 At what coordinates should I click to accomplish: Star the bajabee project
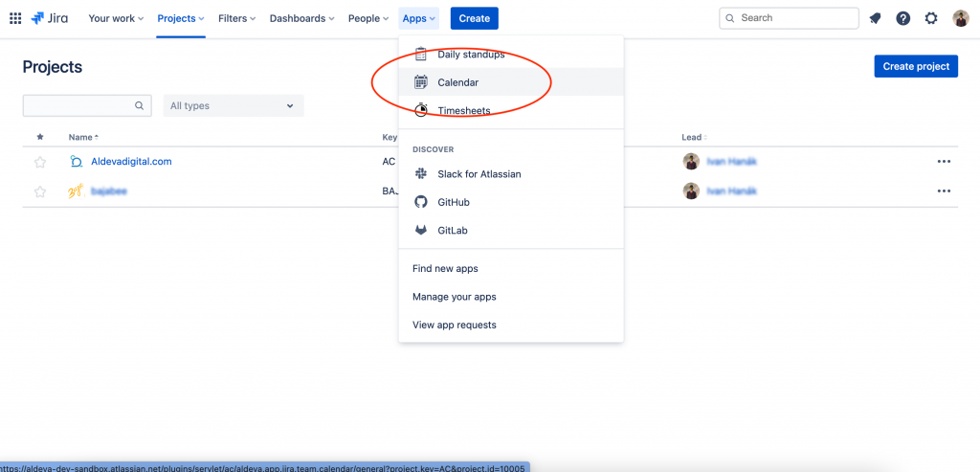[40, 191]
